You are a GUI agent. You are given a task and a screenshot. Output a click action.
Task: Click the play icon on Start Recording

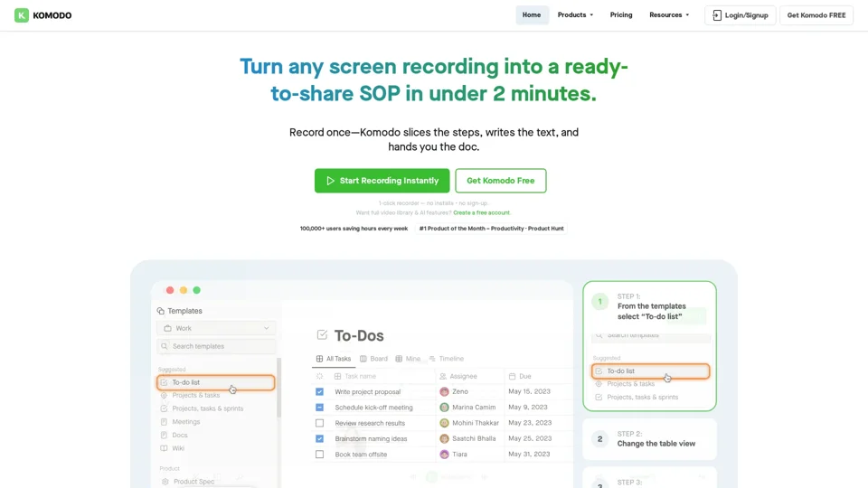(331, 181)
